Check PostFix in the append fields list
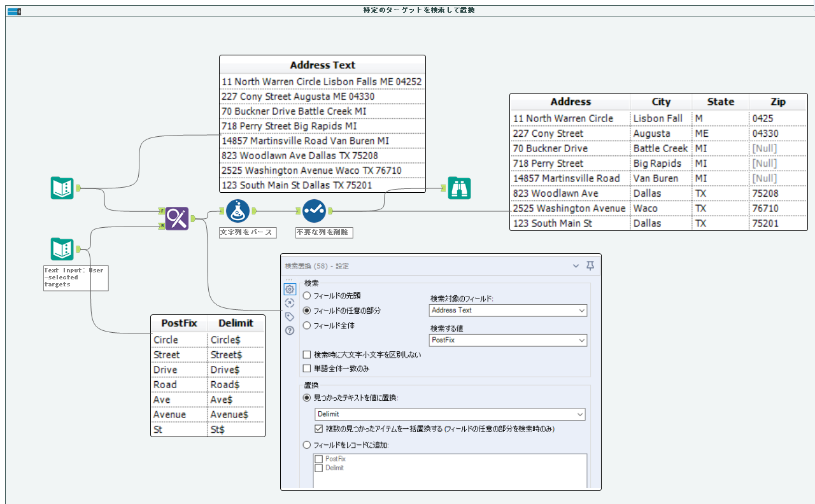Screen dimensions: 815x504 (319, 459)
